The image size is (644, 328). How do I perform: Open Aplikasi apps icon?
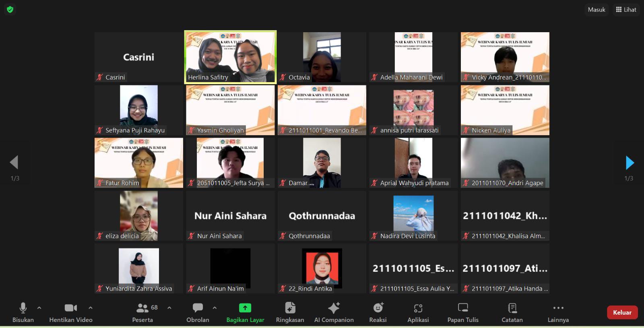418,308
